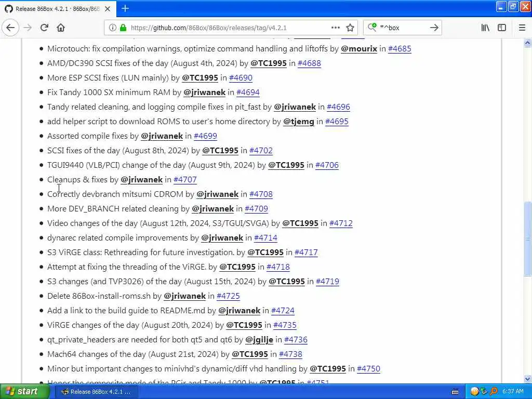Screen dimensions: 532x399
Task: Open pull request #4712
Action: [341, 223]
